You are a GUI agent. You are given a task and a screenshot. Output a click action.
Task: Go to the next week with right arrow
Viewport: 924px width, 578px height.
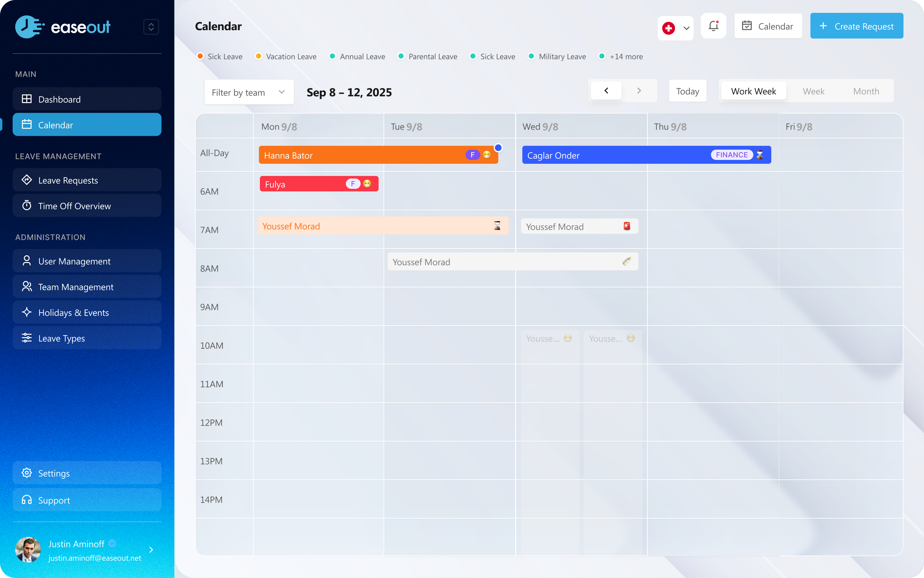click(x=639, y=91)
